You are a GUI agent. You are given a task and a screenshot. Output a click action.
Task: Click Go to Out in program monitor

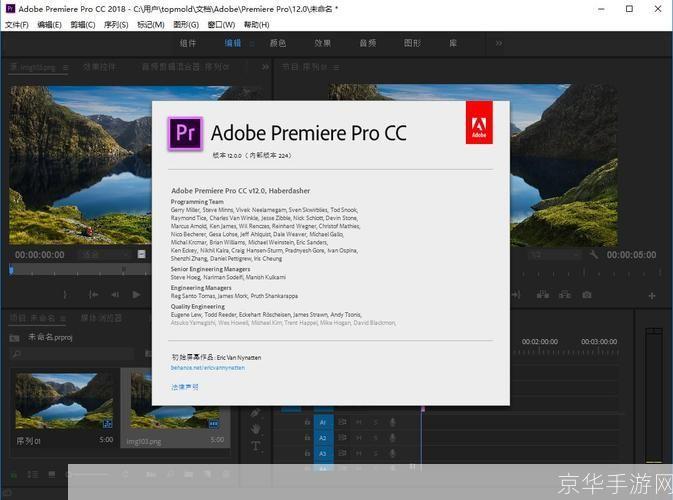click(516, 295)
